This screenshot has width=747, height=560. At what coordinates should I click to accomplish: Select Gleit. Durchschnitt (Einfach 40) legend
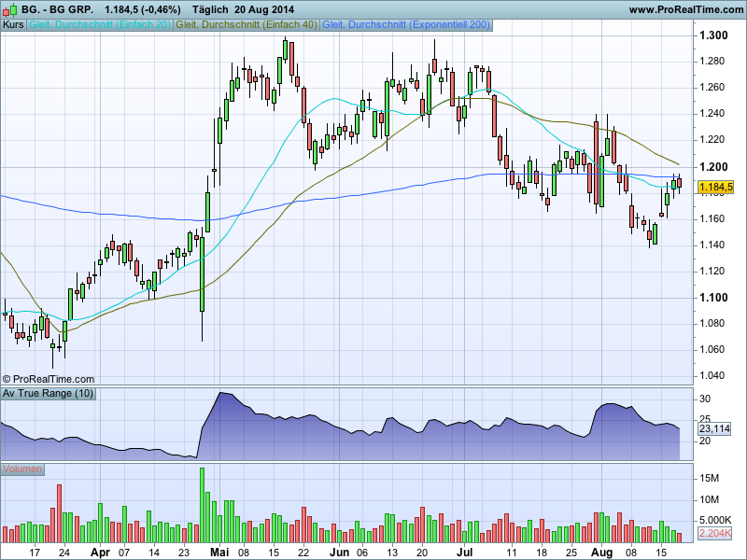pyautogui.click(x=247, y=25)
